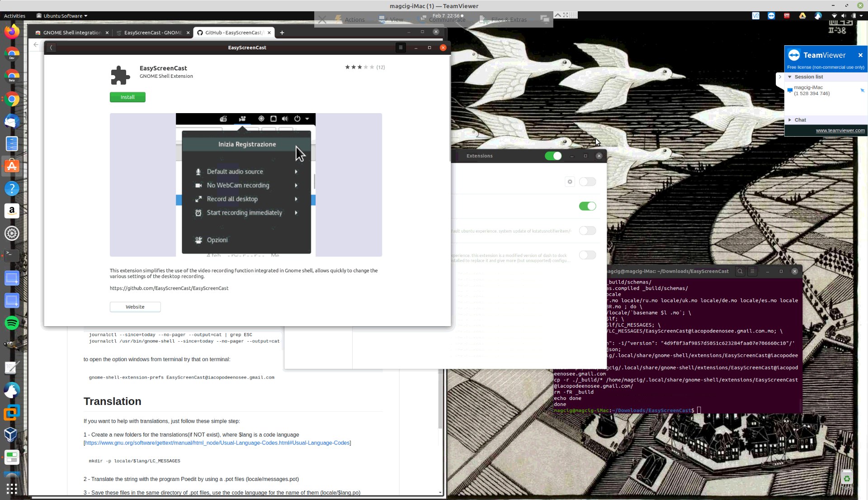Image resolution: width=868 pixels, height=500 pixels.
Task: Open the Files manager from dock
Action: click(12, 144)
